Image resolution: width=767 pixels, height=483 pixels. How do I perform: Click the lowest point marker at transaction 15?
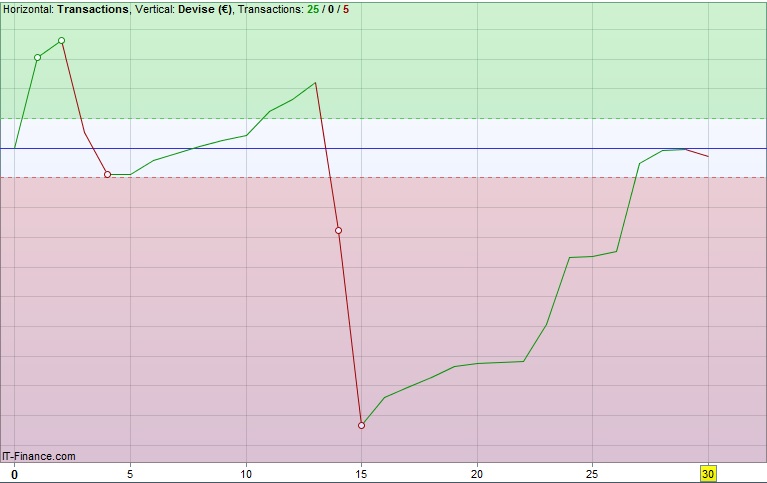[x=361, y=426]
